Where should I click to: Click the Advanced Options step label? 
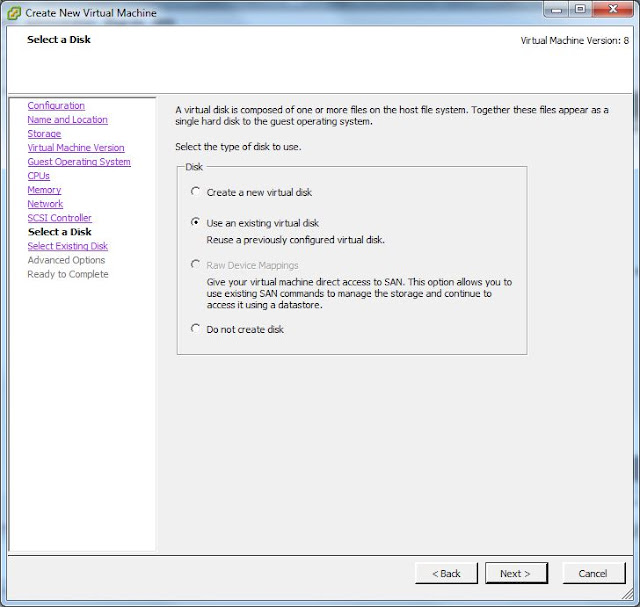click(66, 260)
